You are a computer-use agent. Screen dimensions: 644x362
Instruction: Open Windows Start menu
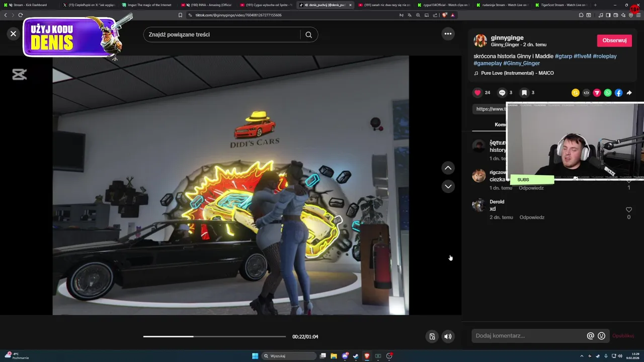coord(255,356)
